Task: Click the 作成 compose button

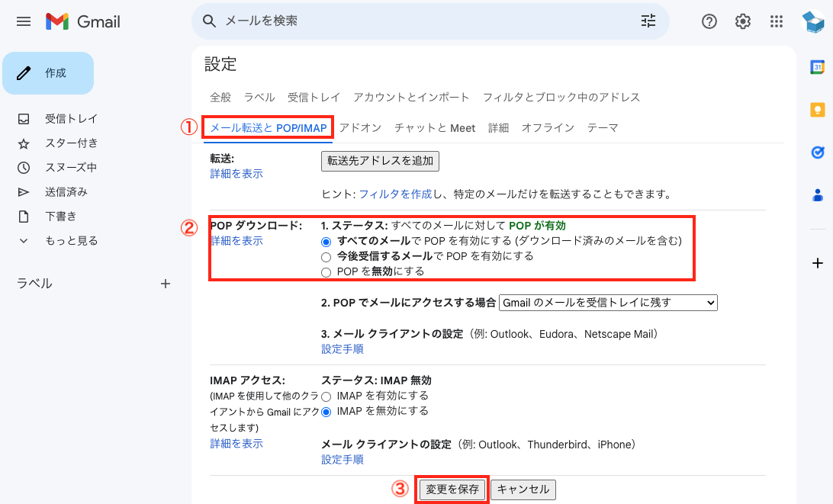Action: (48, 73)
